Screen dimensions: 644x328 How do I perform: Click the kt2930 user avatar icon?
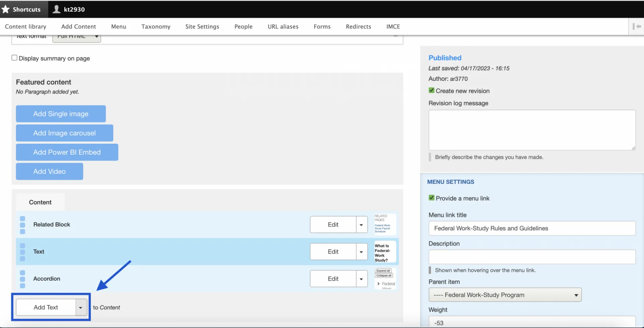[57, 9]
